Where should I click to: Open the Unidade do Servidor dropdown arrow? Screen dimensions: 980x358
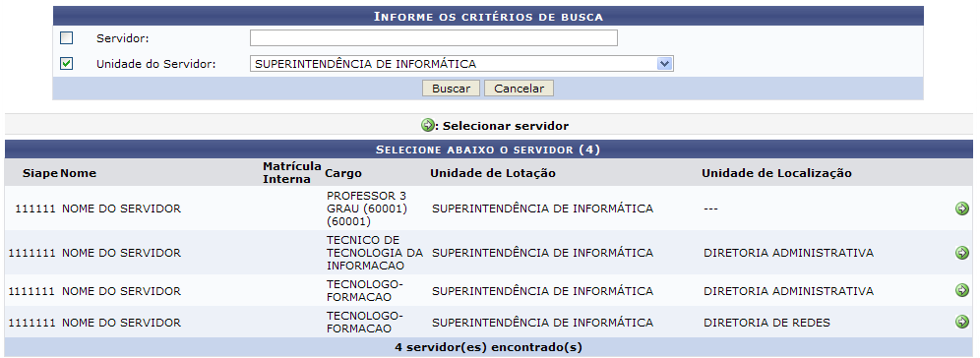click(664, 64)
